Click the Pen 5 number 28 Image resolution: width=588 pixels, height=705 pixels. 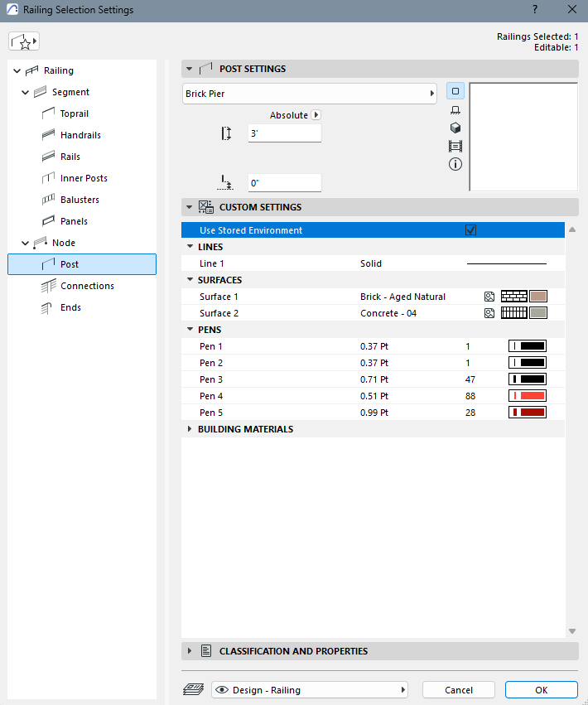coord(470,413)
